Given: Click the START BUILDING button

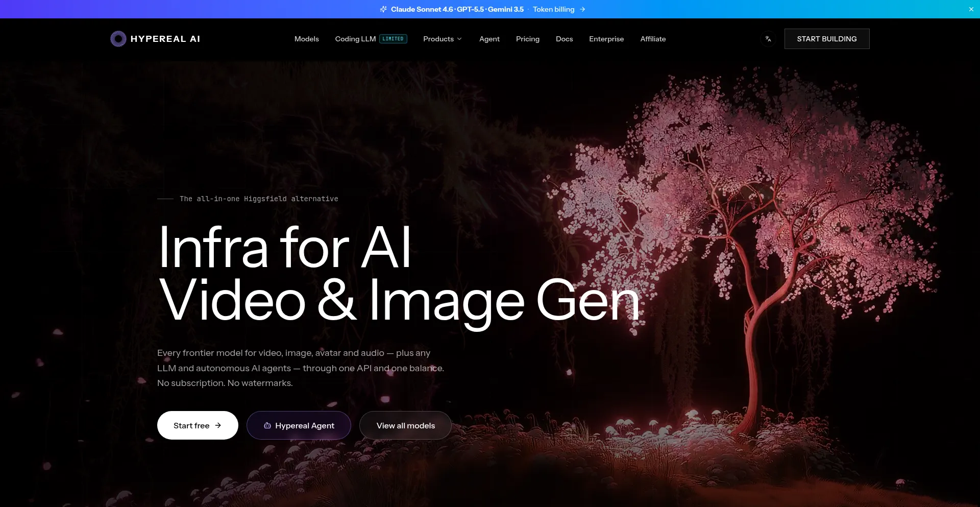Looking at the screenshot, I should [827, 39].
